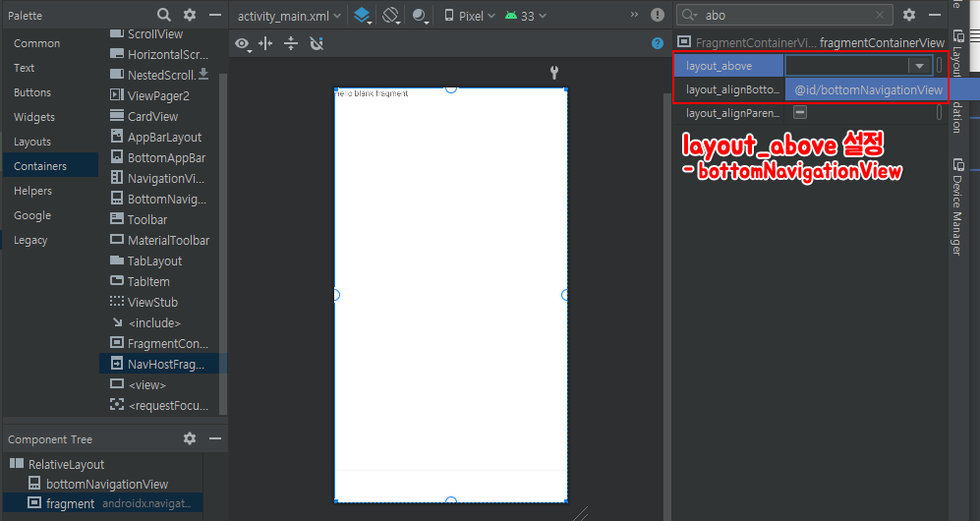Viewport: 980px width, 521px height.
Task: Select FragmentContainerView palette item
Action: pos(159,343)
